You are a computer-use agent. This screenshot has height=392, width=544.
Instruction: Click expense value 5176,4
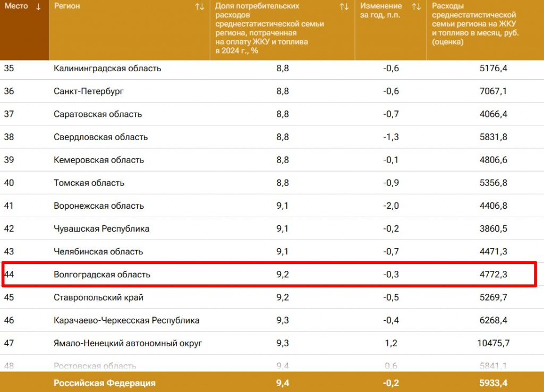tap(494, 69)
